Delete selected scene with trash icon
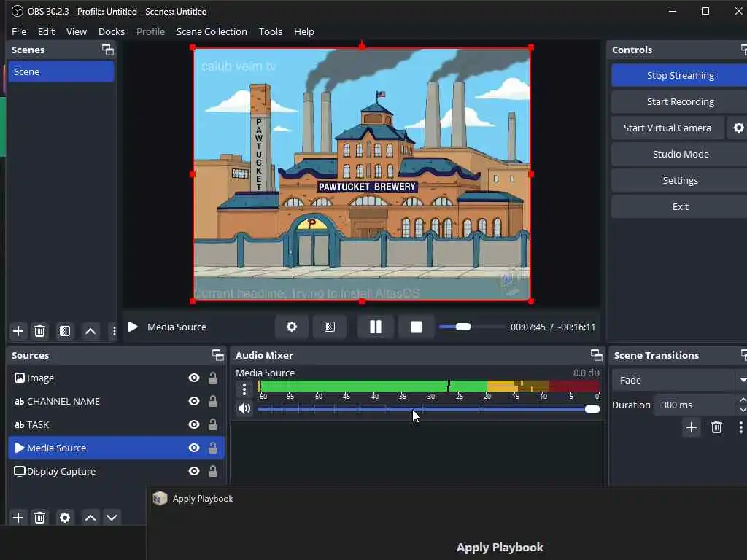 (x=40, y=331)
